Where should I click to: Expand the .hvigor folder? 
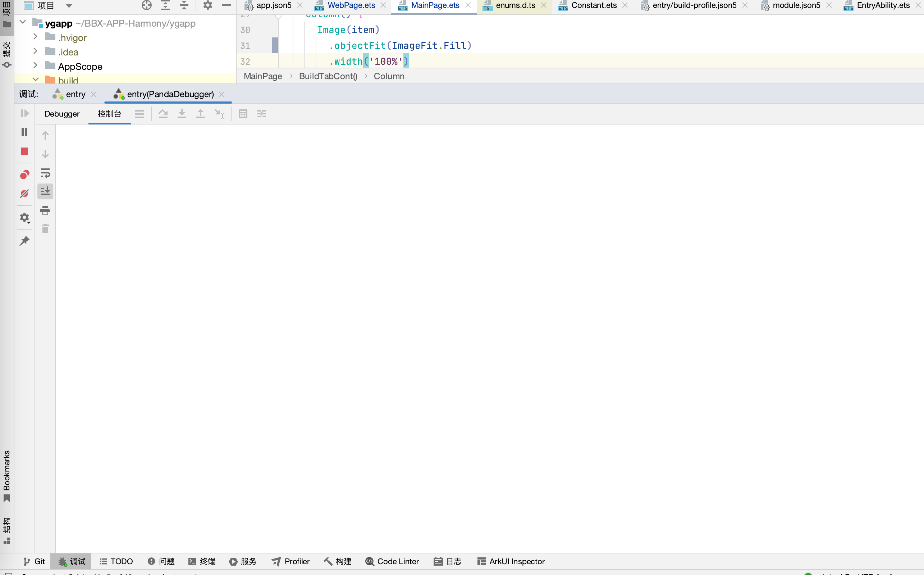pos(35,36)
